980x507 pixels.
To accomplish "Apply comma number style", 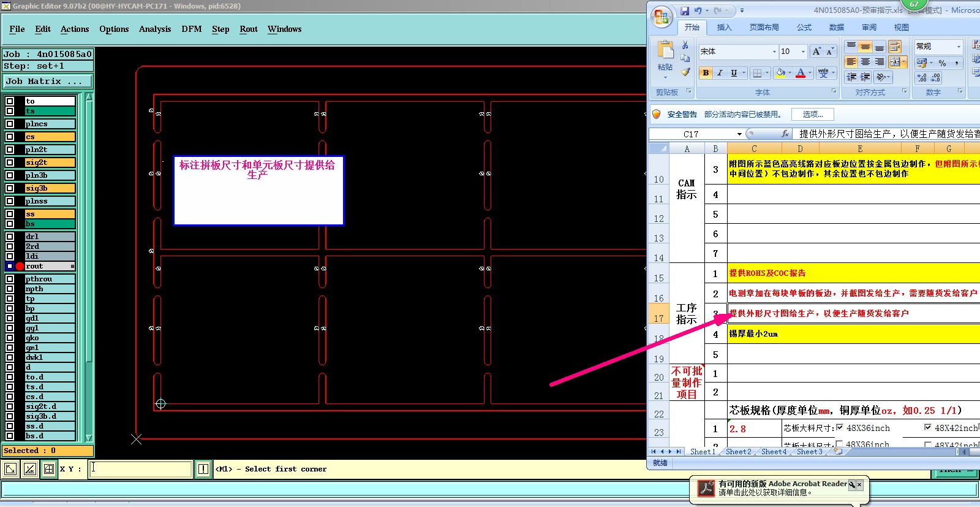I will (x=956, y=63).
